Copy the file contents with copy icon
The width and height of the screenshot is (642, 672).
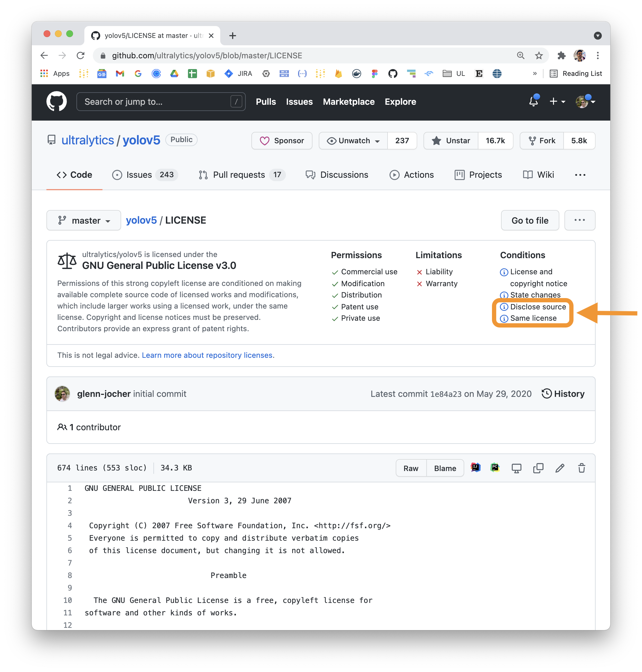pyautogui.click(x=538, y=468)
